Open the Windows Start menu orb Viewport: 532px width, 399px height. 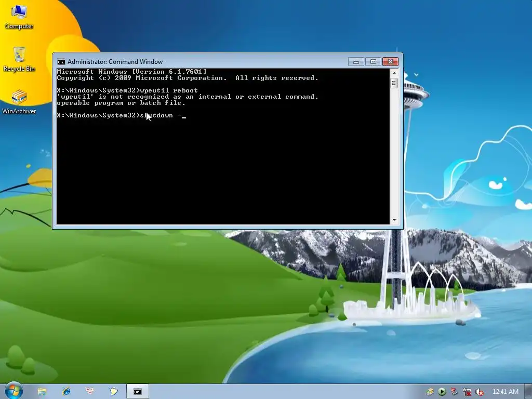[x=13, y=391]
